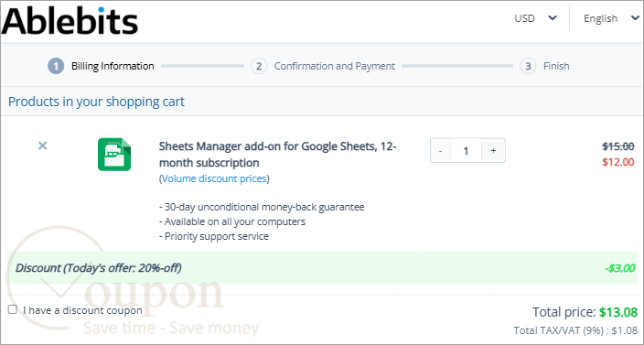Click the "Products in your shopping cart" heading

pyautogui.click(x=97, y=102)
